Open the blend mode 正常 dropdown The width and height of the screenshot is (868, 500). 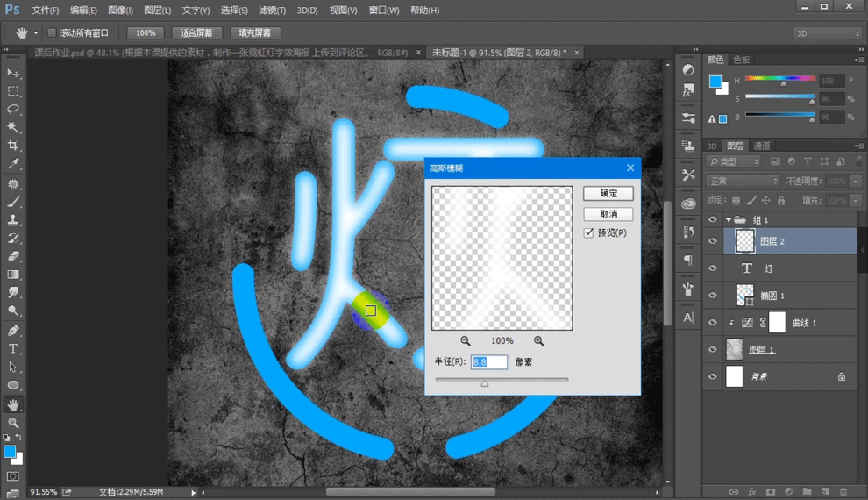click(x=743, y=181)
